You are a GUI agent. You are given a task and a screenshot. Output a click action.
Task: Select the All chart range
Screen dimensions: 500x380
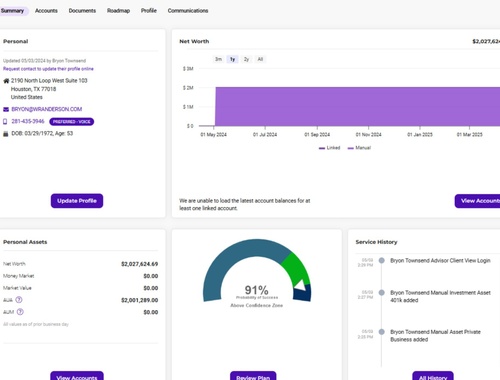260,59
